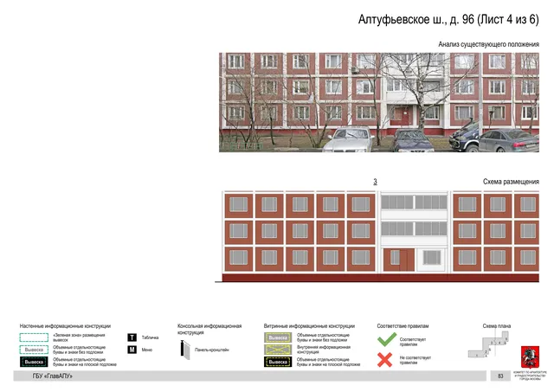Click the existing facade photograph
The image size is (554, 392).
tap(379, 102)
